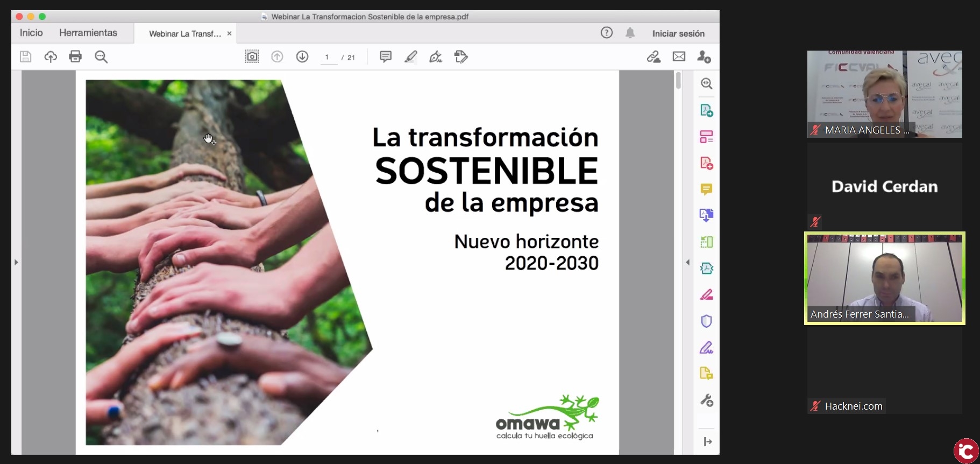This screenshot has width=980, height=464.
Task: Select the highlighter pen tool
Action: [x=411, y=57]
